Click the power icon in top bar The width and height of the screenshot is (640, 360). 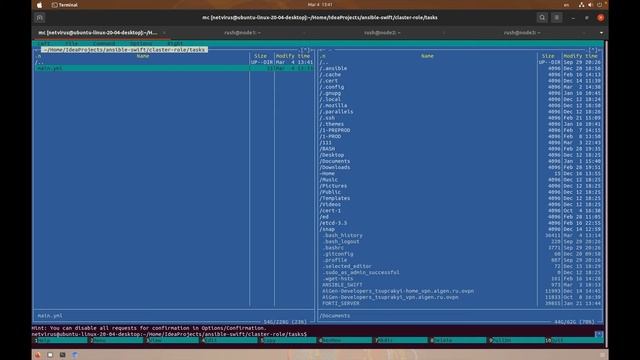click(x=599, y=5)
